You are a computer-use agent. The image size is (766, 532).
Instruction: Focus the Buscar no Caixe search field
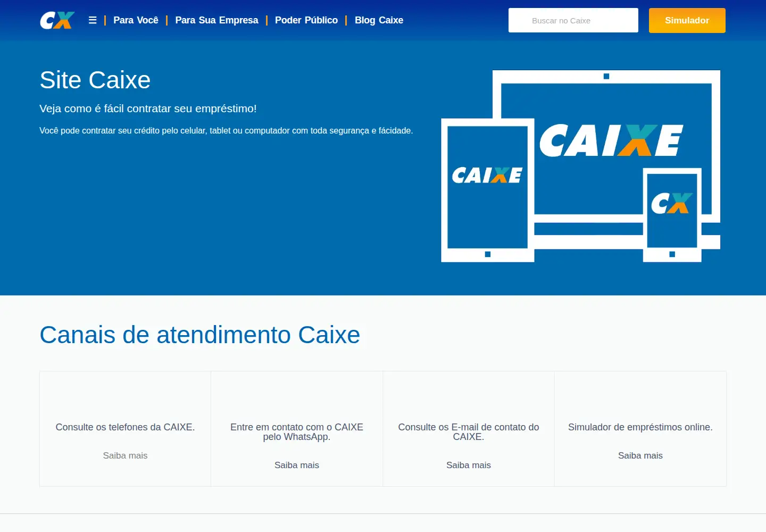point(573,20)
